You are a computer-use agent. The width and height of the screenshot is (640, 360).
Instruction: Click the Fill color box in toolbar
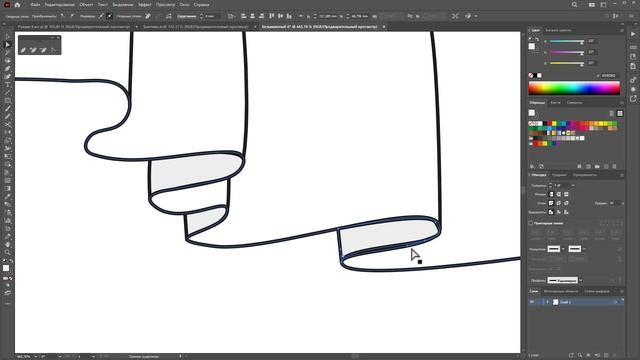(6, 268)
